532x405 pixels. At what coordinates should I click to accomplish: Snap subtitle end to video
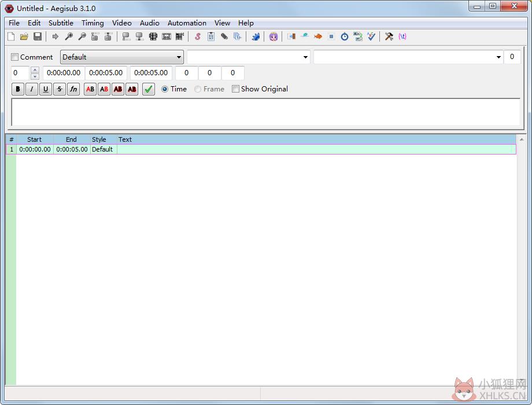(x=139, y=36)
